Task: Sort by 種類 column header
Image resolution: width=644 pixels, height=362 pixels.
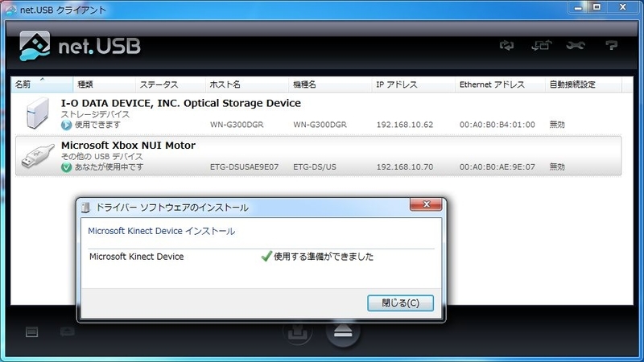Action: (x=105, y=84)
